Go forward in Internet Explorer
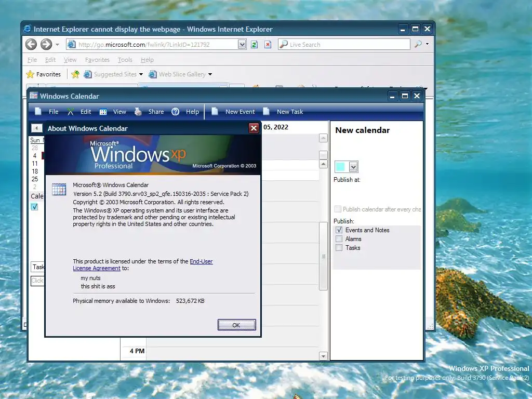Image resolution: width=532 pixels, height=399 pixels. click(46, 44)
